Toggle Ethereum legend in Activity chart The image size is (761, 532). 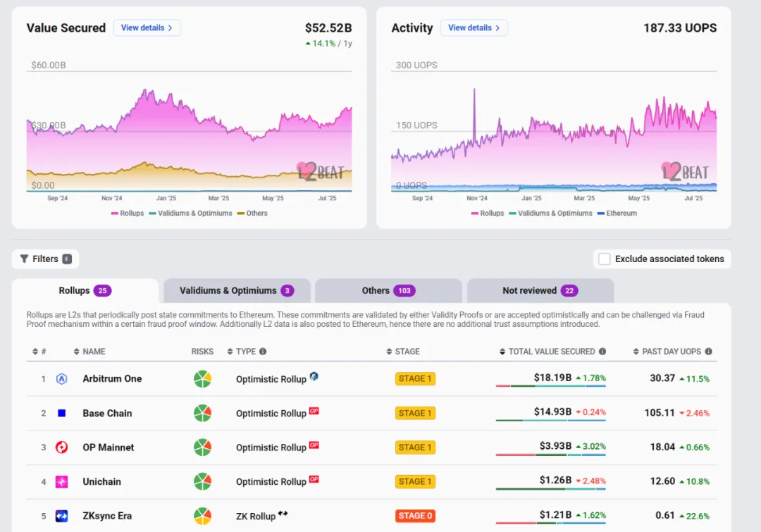tap(617, 214)
